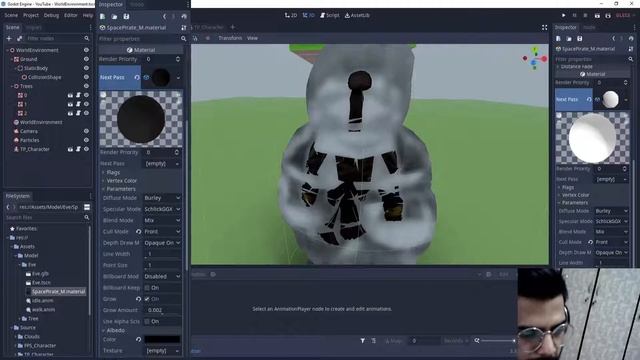Expand the Tree folder in FileSystem
Image resolution: width=640 pixels, height=360 pixels.
pyautogui.click(x=20, y=318)
